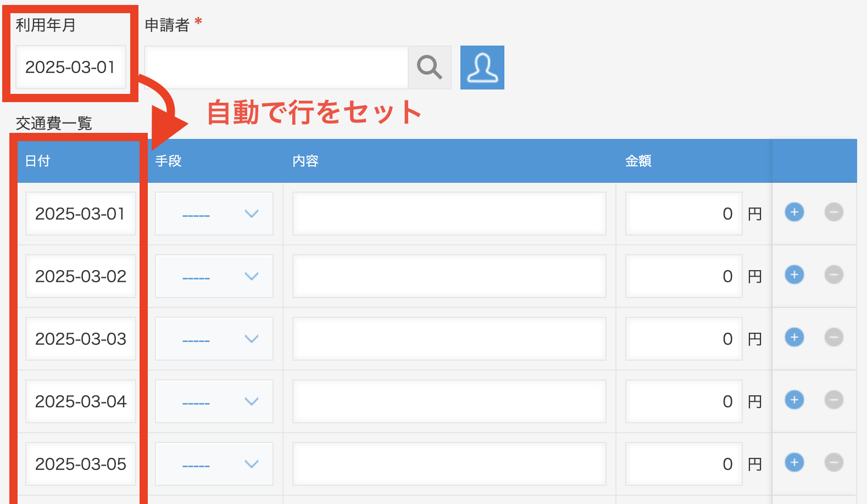Remove the 2025-03-05 row
Screen dimensions: 867x504
point(834,462)
